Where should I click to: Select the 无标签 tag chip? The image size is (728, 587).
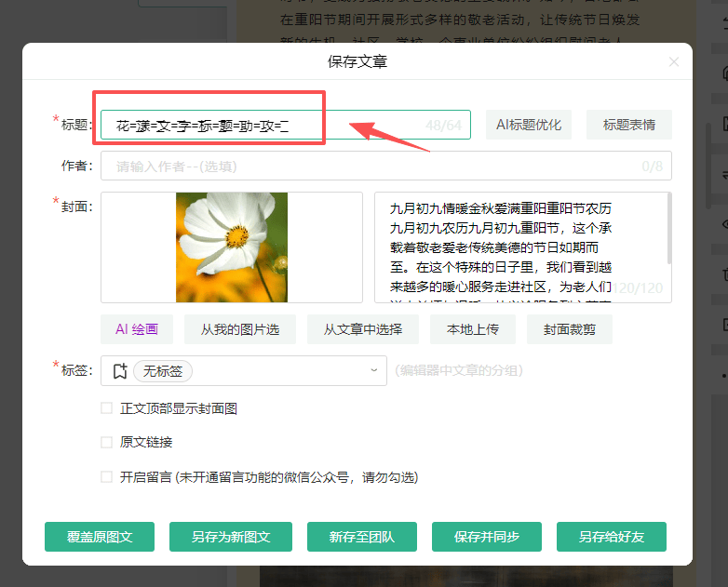[x=163, y=371]
